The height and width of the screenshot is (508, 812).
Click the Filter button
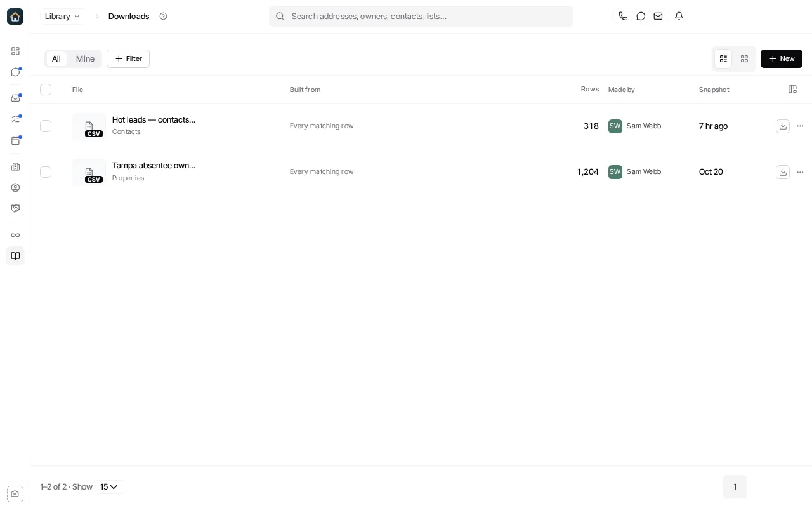[128, 59]
